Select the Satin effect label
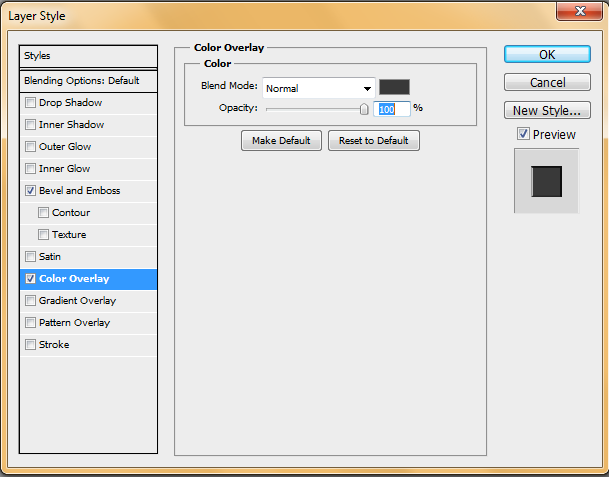Viewport: 609px width, 477px height. pyautogui.click(x=50, y=257)
